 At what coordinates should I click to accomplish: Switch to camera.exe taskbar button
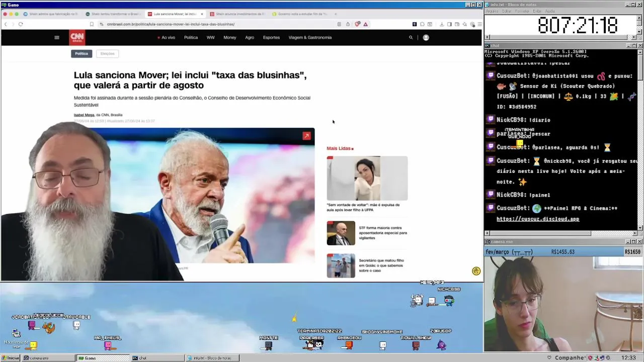click(x=49, y=358)
